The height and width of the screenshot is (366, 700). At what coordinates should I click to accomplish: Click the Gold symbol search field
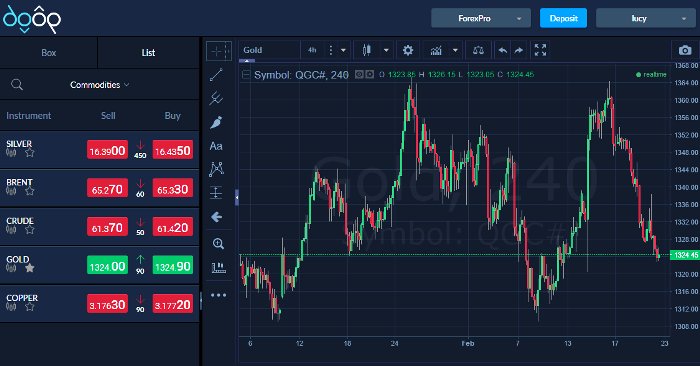[270, 50]
